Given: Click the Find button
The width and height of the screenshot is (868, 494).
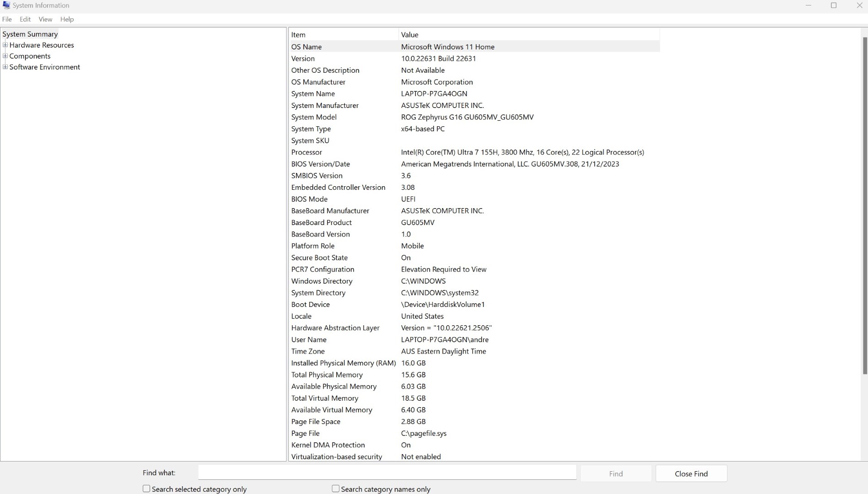Looking at the screenshot, I should tap(616, 473).
